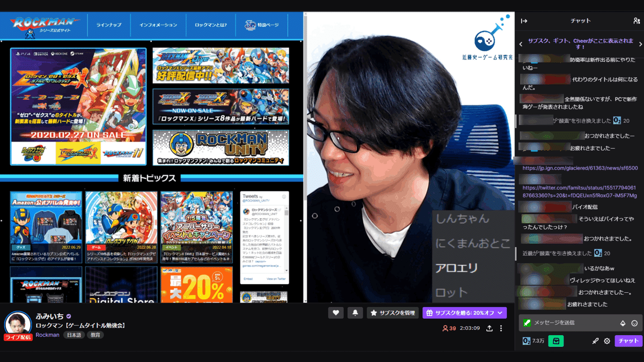Show previous leaderboard item with left chevron

click(x=521, y=44)
